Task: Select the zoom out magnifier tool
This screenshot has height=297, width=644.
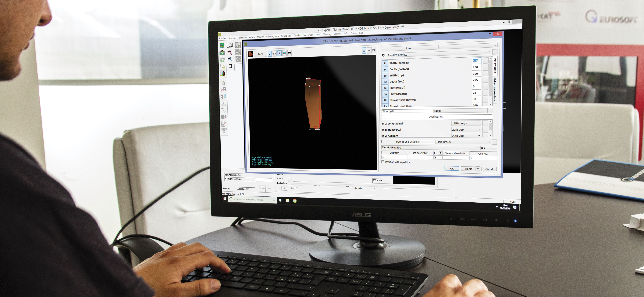Action: pyautogui.click(x=230, y=59)
